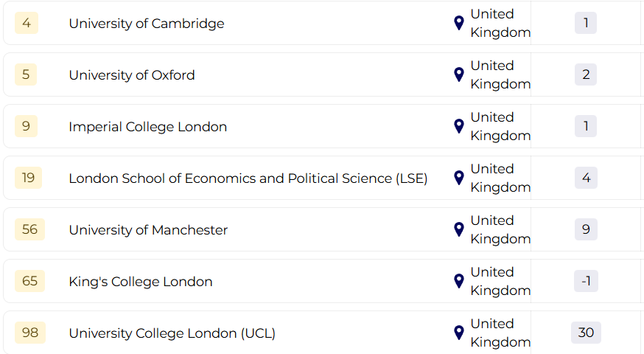Click location pin in LSE row

point(459,178)
